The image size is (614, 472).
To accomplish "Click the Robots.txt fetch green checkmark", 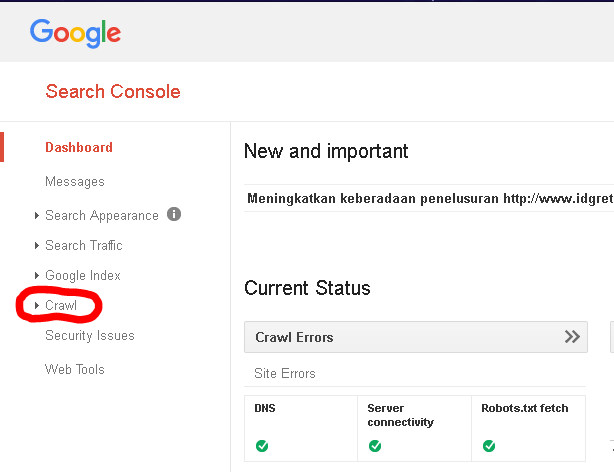I will point(489,446).
